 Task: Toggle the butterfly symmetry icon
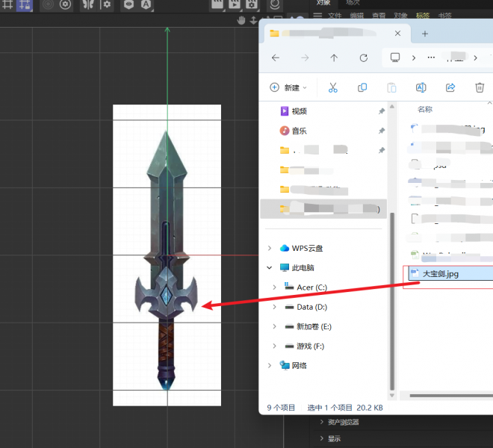(88, 4)
